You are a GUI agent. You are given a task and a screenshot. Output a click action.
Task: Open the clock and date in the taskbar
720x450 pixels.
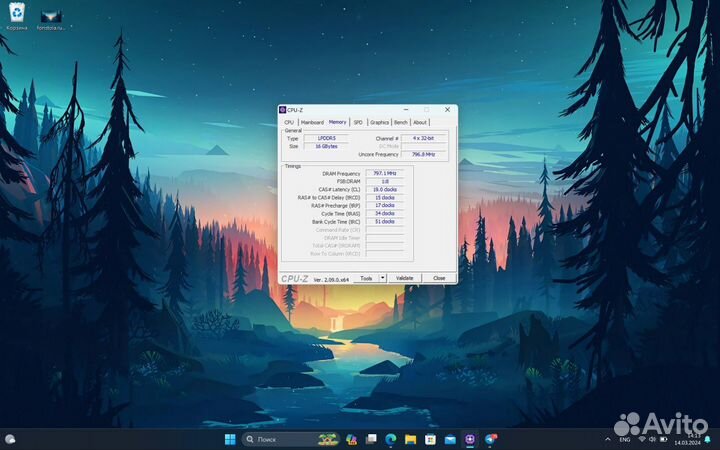pyautogui.click(x=687, y=439)
